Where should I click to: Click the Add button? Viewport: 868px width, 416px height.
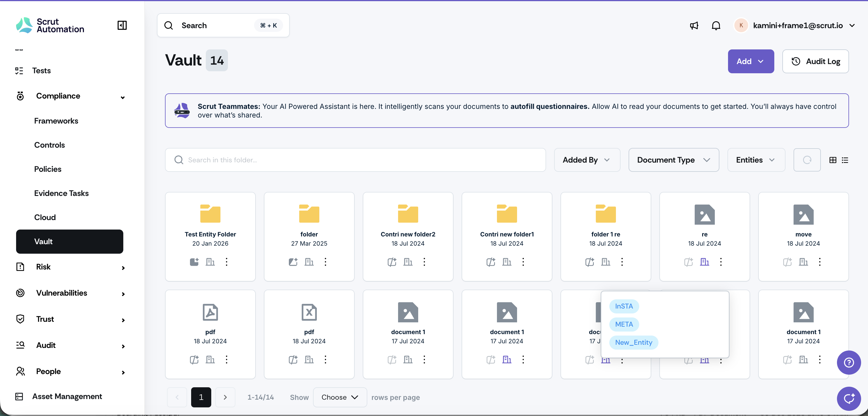tap(750, 61)
